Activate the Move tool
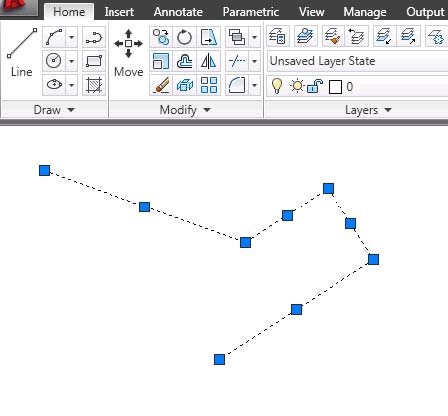The height and width of the screenshot is (416, 448). tap(128, 53)
